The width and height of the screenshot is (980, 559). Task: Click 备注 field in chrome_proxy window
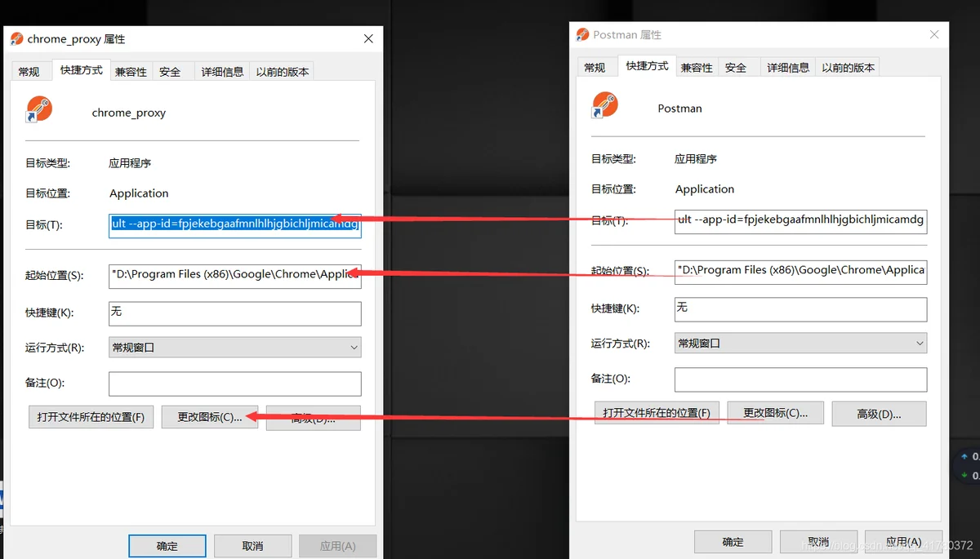click(x=235, y=384)
